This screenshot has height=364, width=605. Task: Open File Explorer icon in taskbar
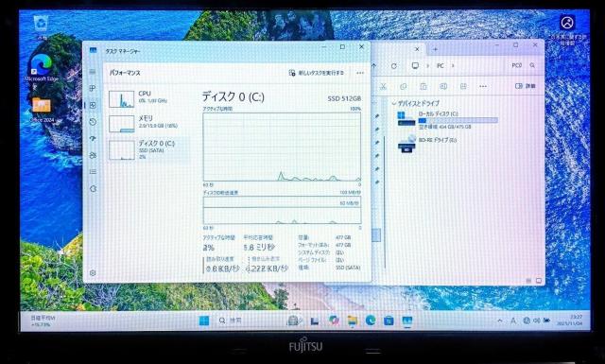coord(352,321)
